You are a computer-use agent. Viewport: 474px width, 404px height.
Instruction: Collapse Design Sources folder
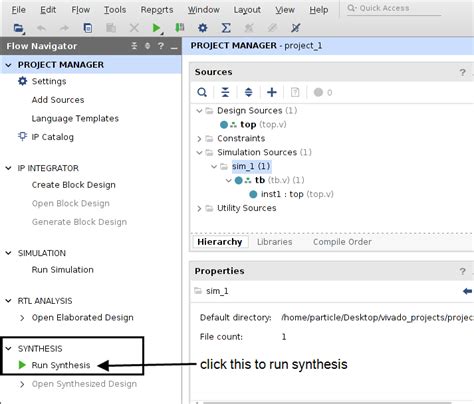[x=199, y=111]
